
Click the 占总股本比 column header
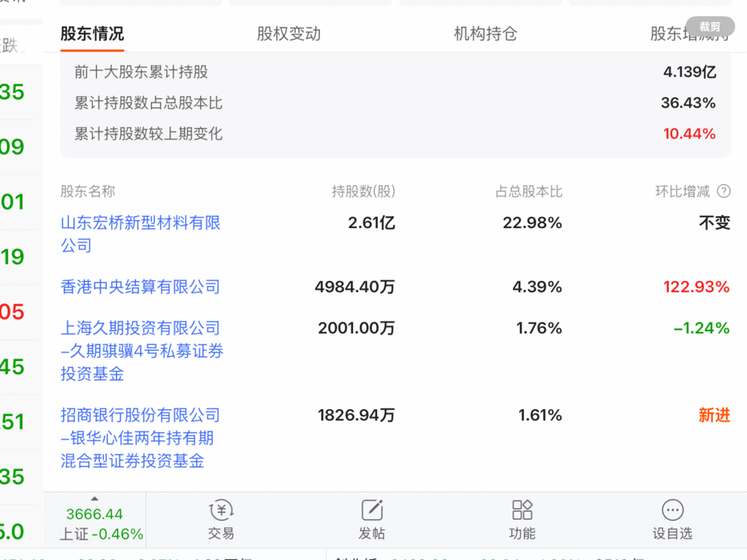[529, 192]
